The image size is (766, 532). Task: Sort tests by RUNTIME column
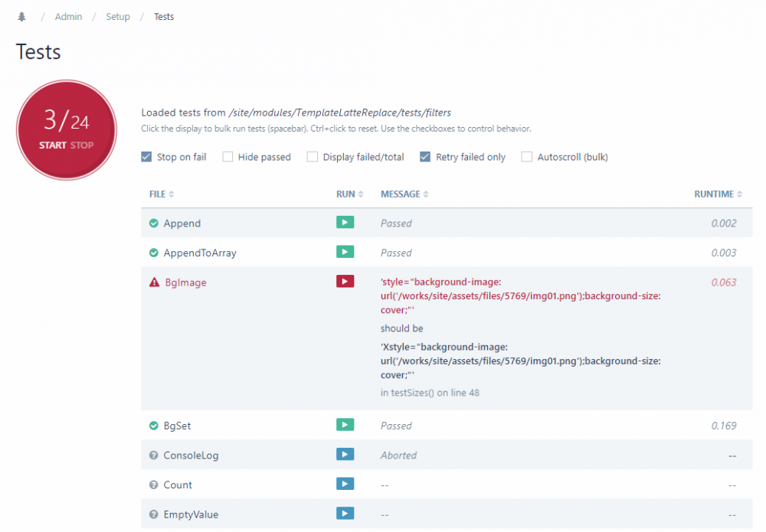pyautogui.click(x=718, y=194)
